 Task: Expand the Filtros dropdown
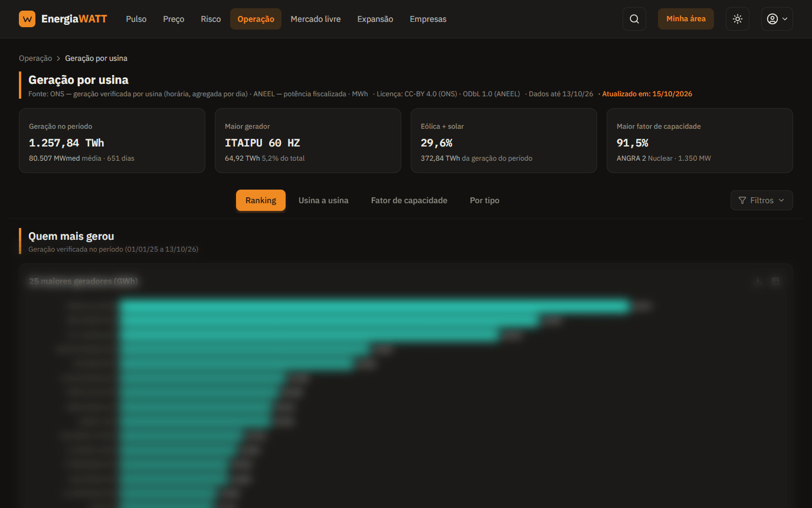(761, 200)
